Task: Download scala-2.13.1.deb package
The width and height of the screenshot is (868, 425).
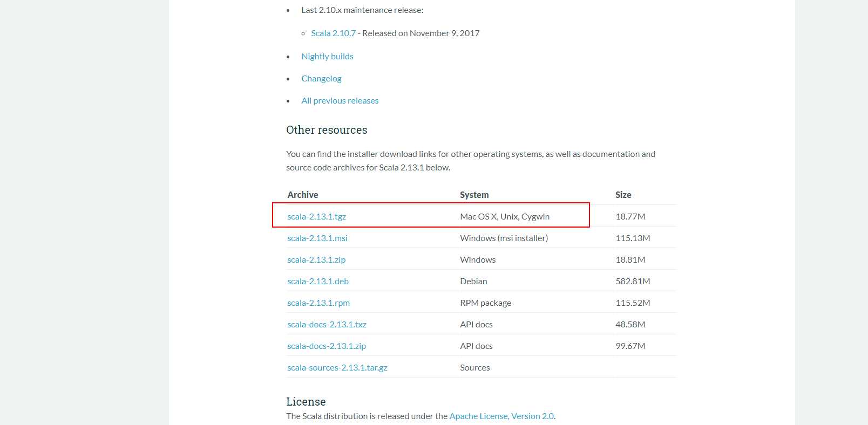Action: tap(318, 282)
